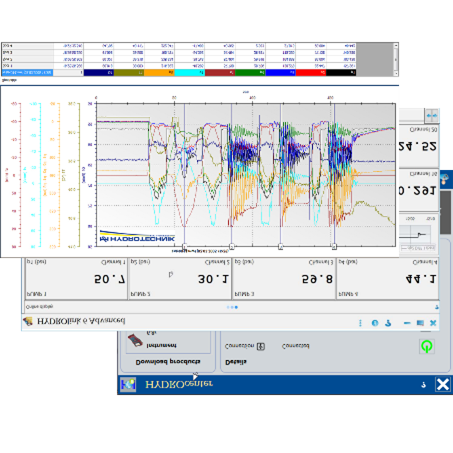453x453 pixels.
Task: Click the help question mark in HYDROcenter title bar
Action: coord(423,385)
